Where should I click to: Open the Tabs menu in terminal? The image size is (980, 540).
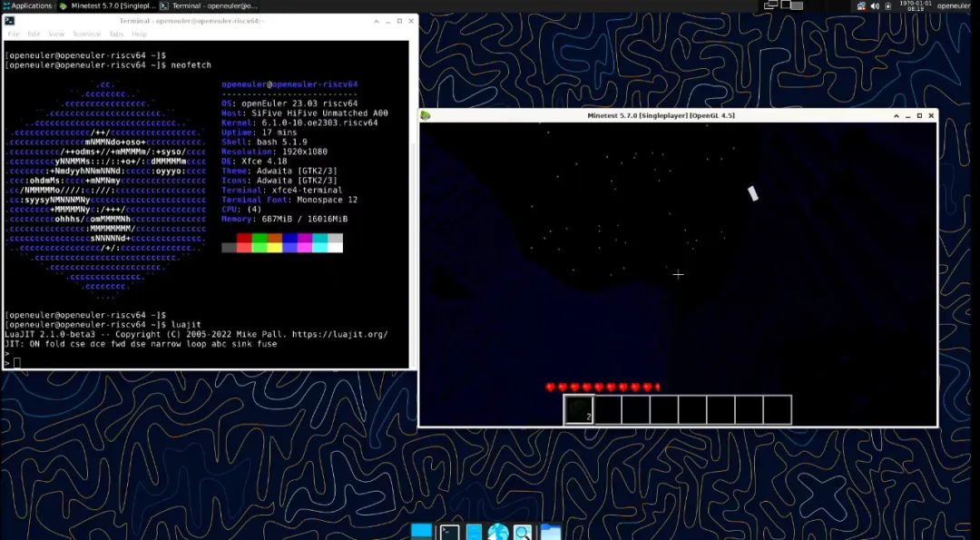pos(116,34)
